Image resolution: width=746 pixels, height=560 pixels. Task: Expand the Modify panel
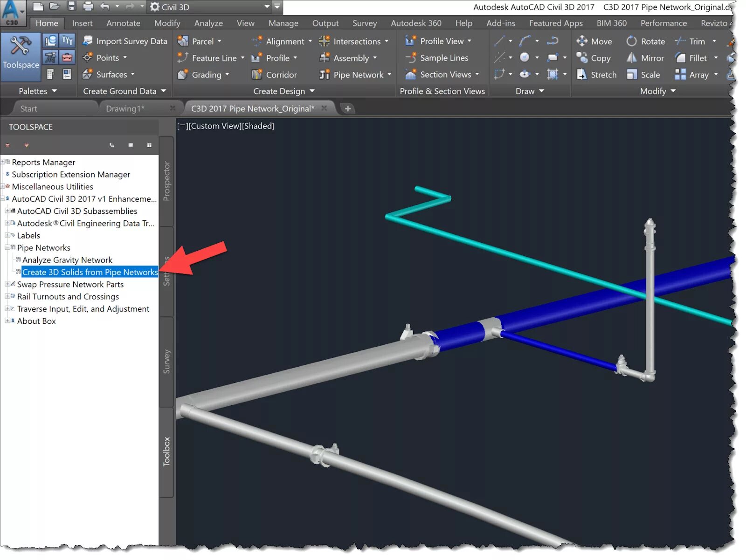tap(658, 91)
